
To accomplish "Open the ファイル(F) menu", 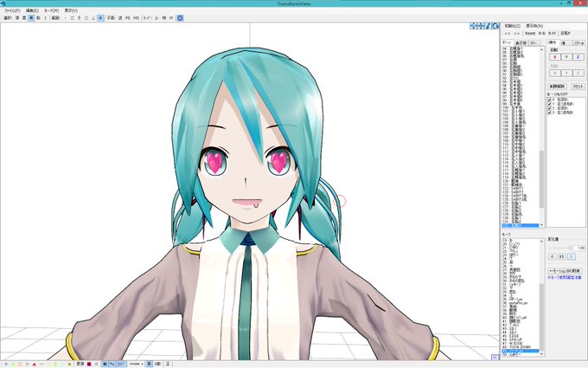I will 12,10.
